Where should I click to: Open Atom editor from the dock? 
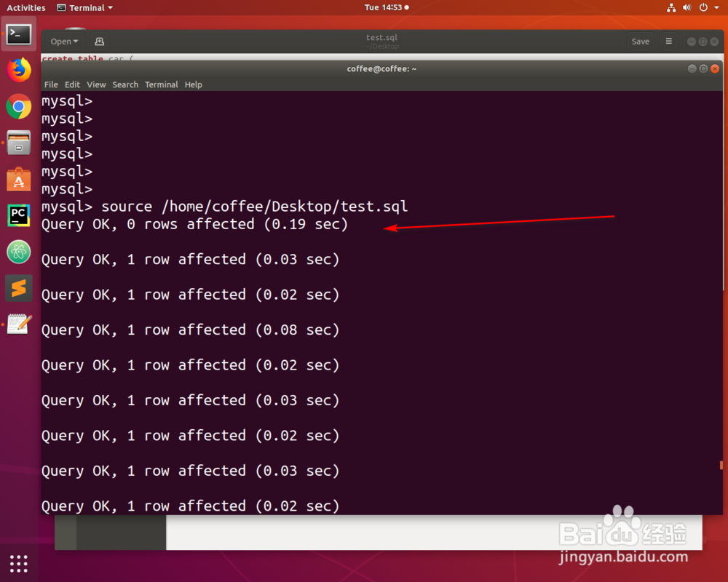click(x=19, y=252)
